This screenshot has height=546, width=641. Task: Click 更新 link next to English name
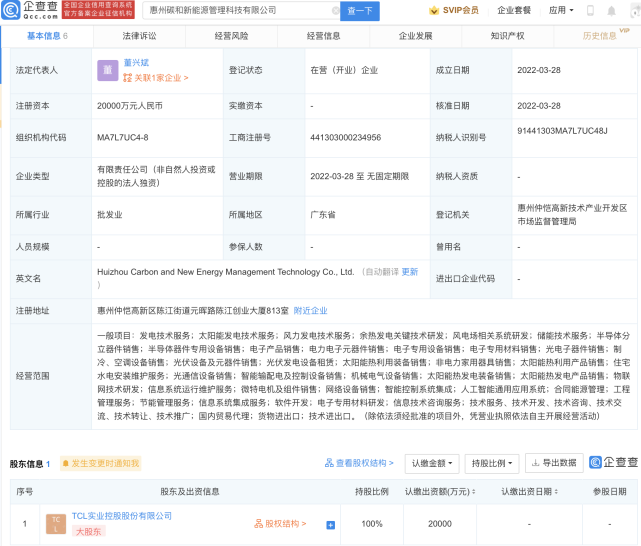(x=410, y=272)
